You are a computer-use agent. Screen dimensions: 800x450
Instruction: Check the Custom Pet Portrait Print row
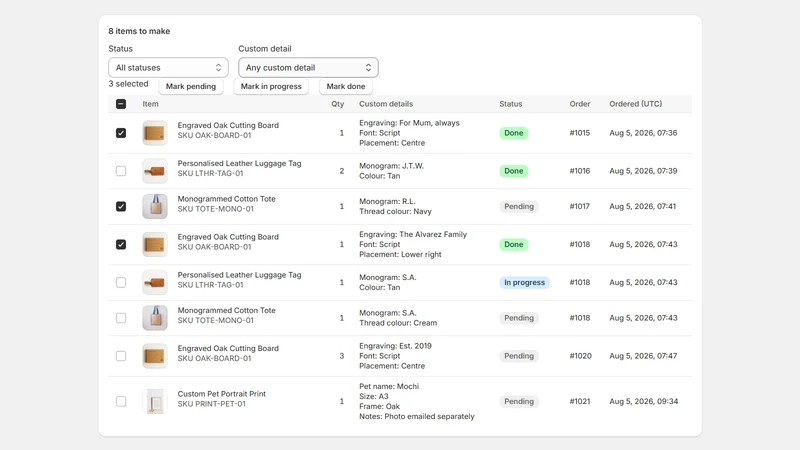click(121, 402)
